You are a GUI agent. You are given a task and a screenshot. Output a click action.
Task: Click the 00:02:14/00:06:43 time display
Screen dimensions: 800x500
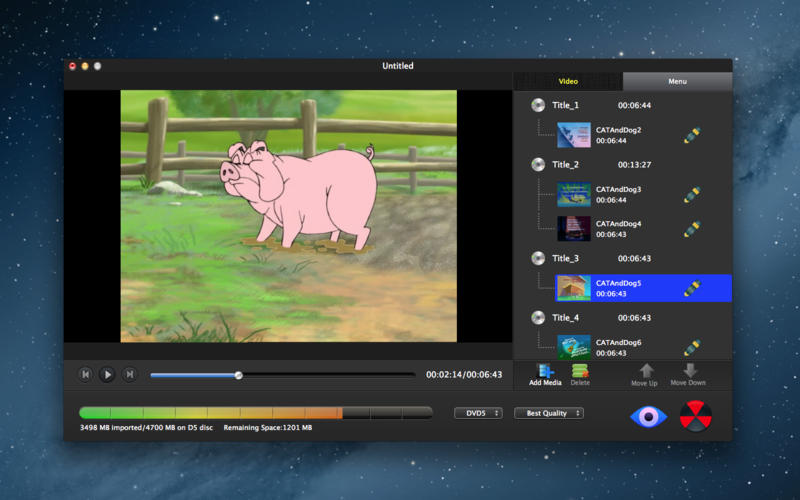coord(464,374)
